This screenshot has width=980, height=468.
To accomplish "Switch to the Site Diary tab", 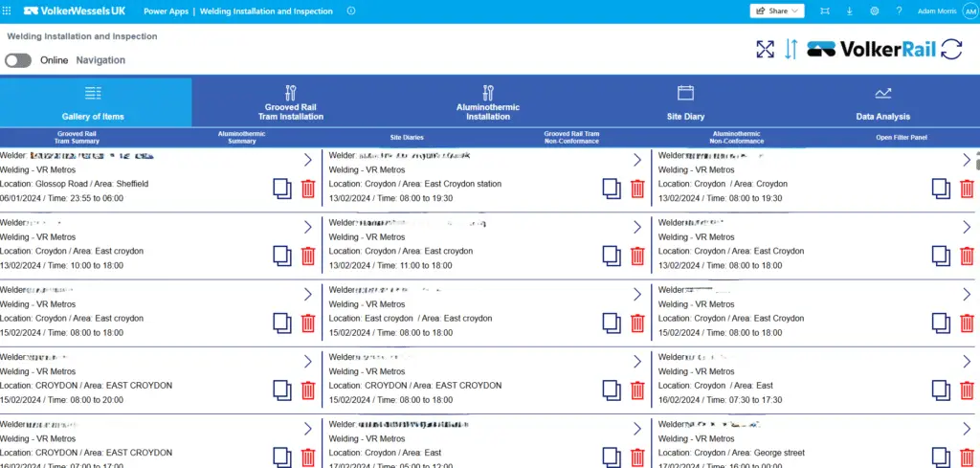I will pos(685,101).
